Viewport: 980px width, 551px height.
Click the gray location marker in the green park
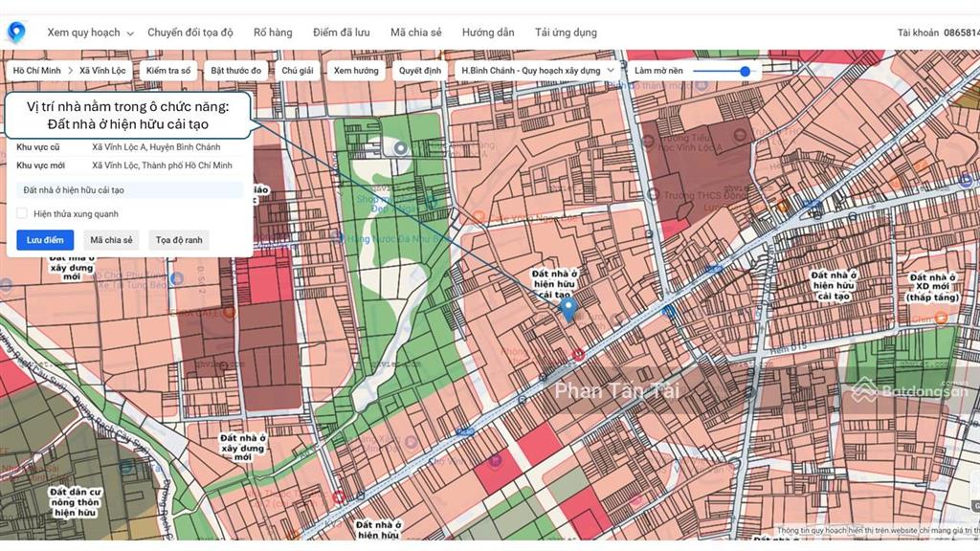point(401,148)
